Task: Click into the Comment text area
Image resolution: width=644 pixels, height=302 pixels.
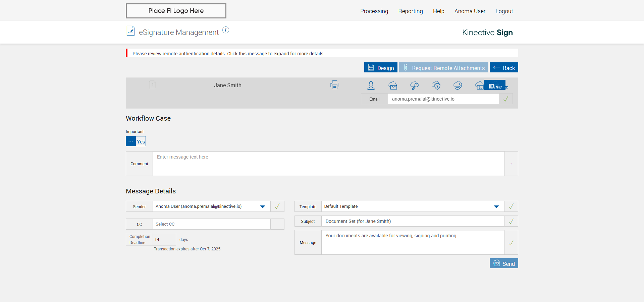Action: point(328,164)
